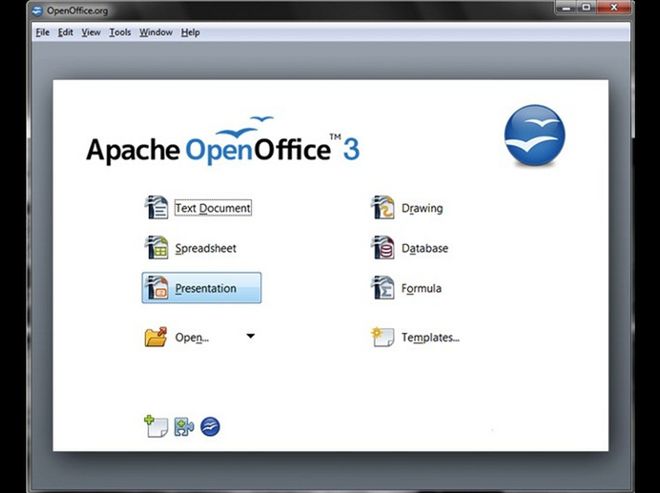
Task: Maximize the OpenOffice.org window
Action: pyautogui.click(x=586, y=8)
